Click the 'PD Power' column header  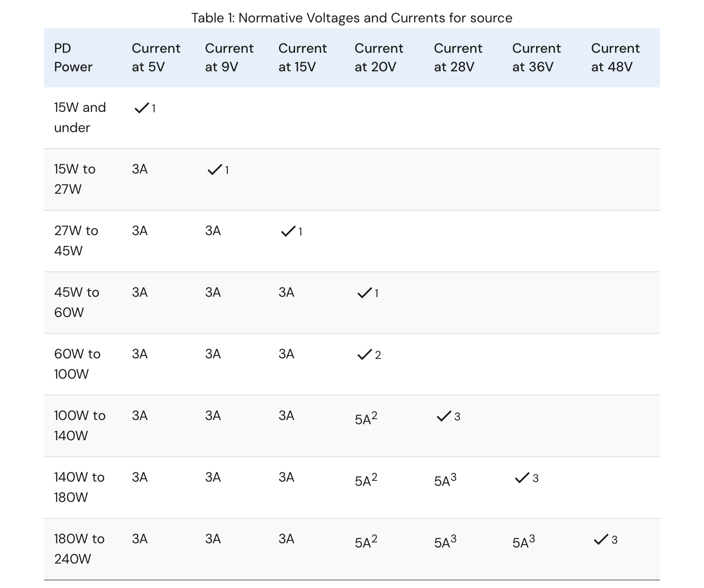pos(73,58)
